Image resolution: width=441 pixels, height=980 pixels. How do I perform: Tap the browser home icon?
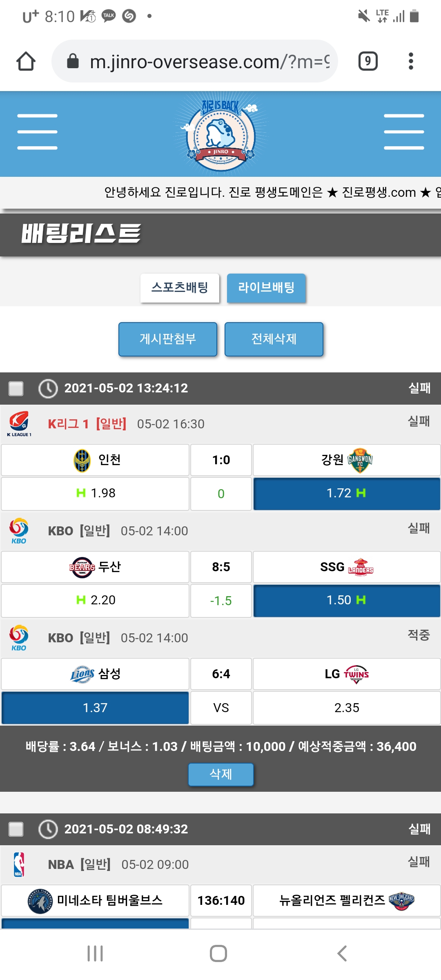26,61
